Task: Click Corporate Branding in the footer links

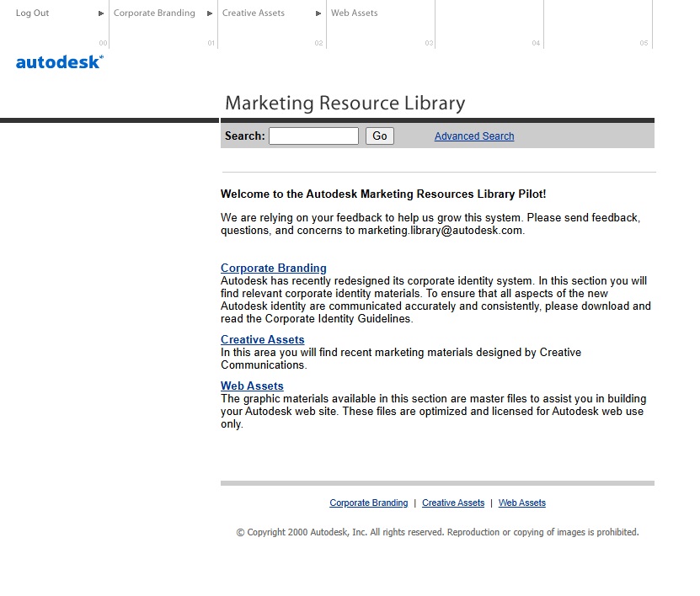Action: 369,503
